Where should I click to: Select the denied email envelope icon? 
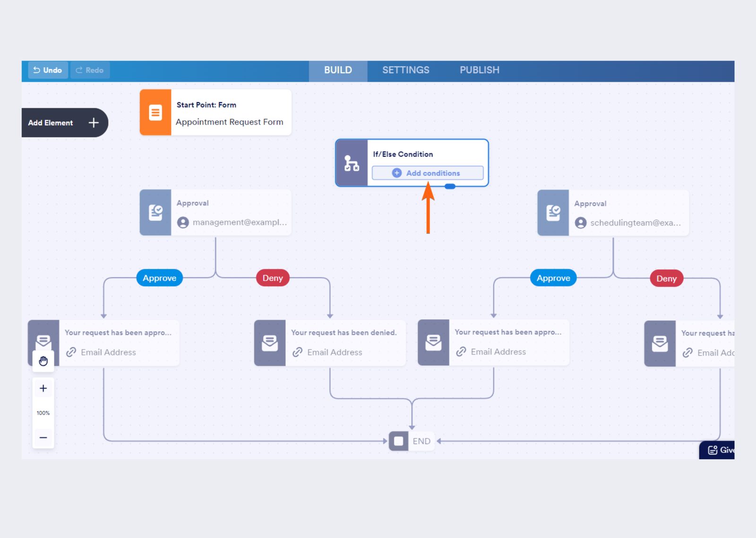270,343
